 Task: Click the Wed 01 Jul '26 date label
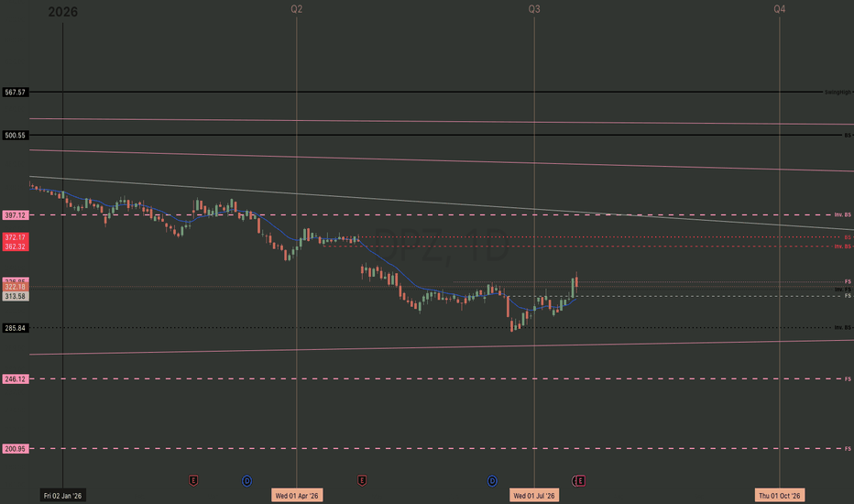534,495
